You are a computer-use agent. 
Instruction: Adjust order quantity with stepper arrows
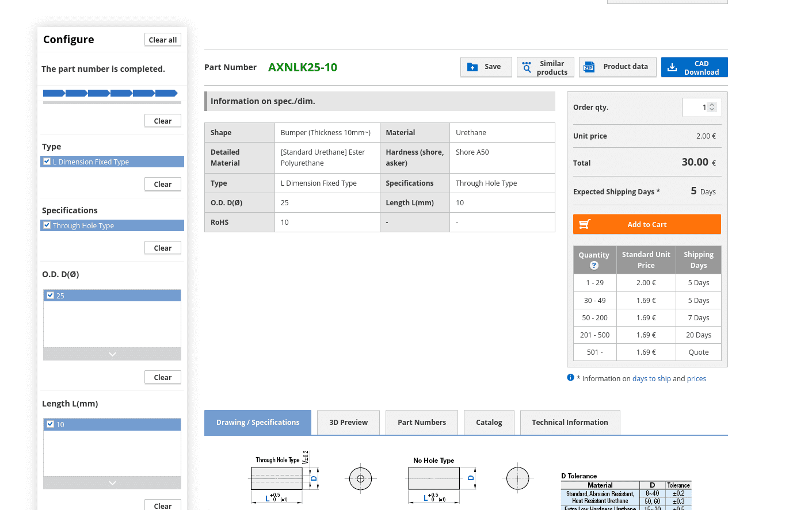coord(712,107)
